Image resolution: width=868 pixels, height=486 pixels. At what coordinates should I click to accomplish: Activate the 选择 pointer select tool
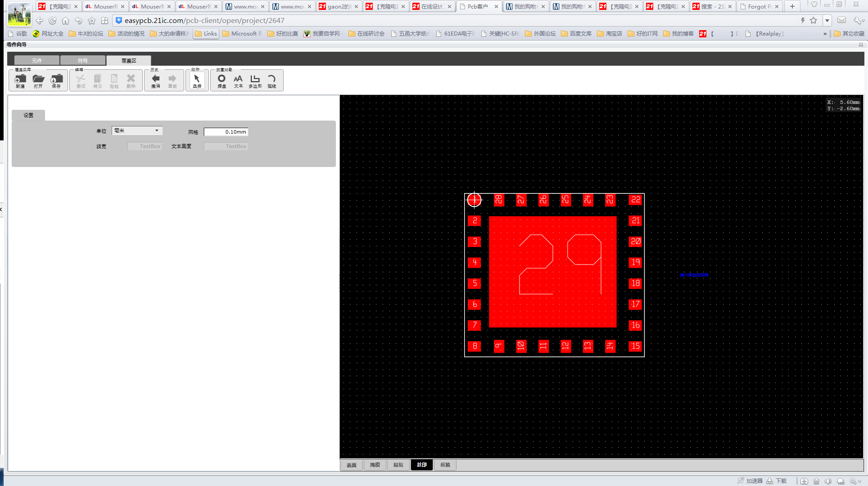click(x=197, y=81)
